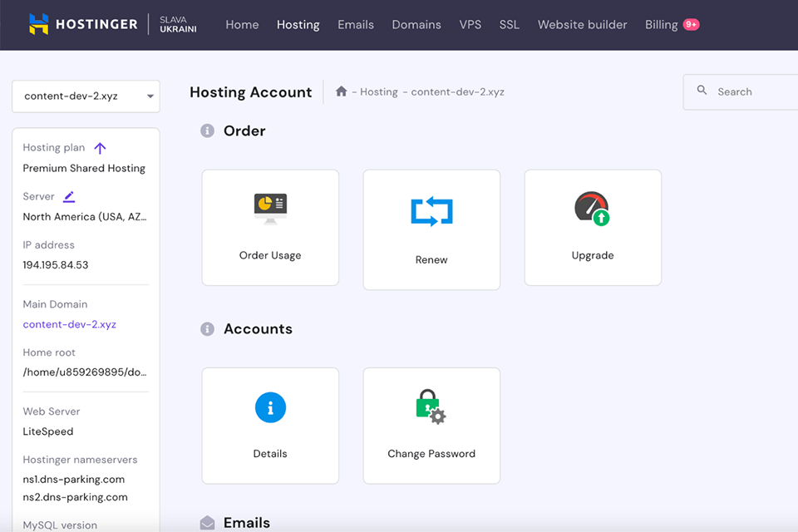Open the Order Usage tile icon
This screenshot has width=798, height=532.
(270, 209)
